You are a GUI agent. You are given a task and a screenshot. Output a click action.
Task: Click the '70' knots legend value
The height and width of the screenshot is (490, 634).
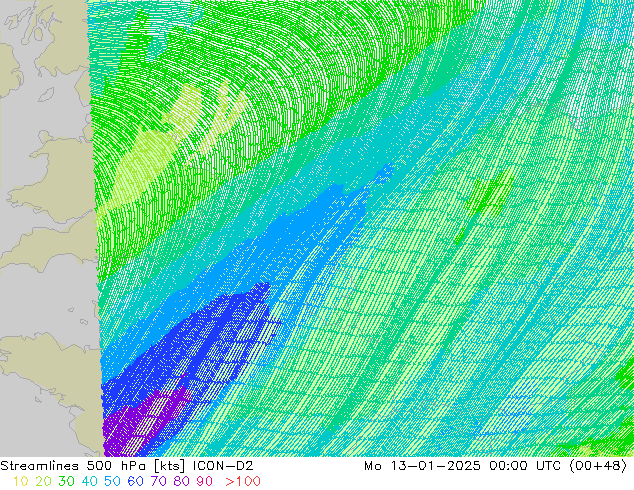tap(158, 481)
